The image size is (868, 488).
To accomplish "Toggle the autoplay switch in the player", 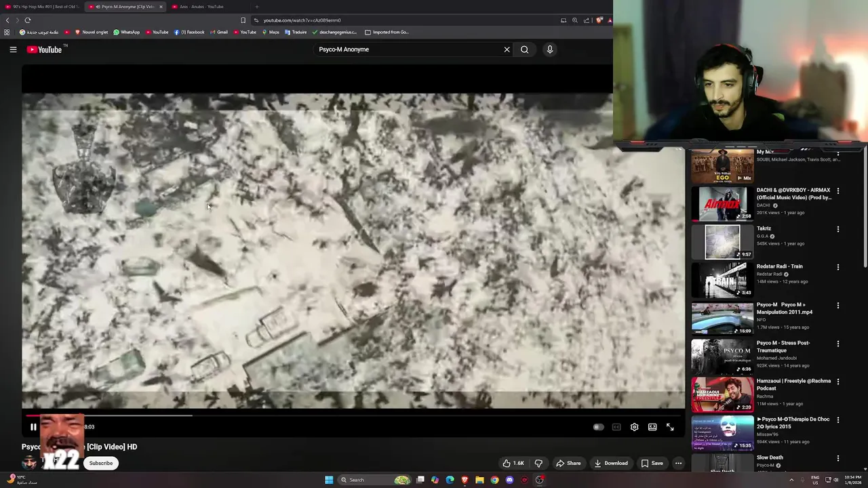I will pyautogui.click(x=598, y=427).
